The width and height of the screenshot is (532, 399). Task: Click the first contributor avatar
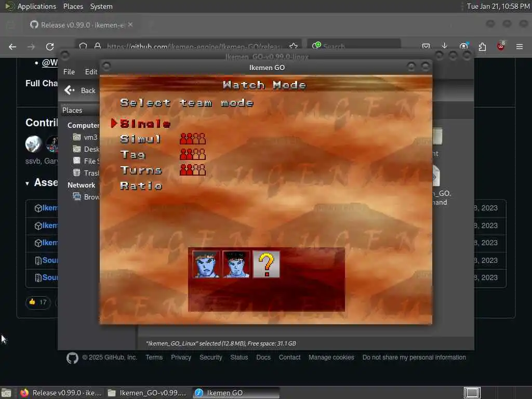(x=33, y=144)
